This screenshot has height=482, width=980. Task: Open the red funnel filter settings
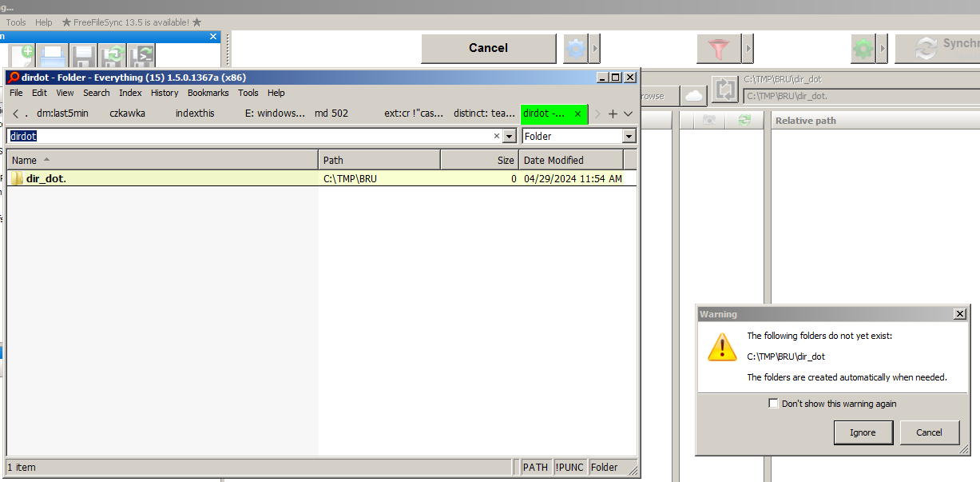click(719, 49)
